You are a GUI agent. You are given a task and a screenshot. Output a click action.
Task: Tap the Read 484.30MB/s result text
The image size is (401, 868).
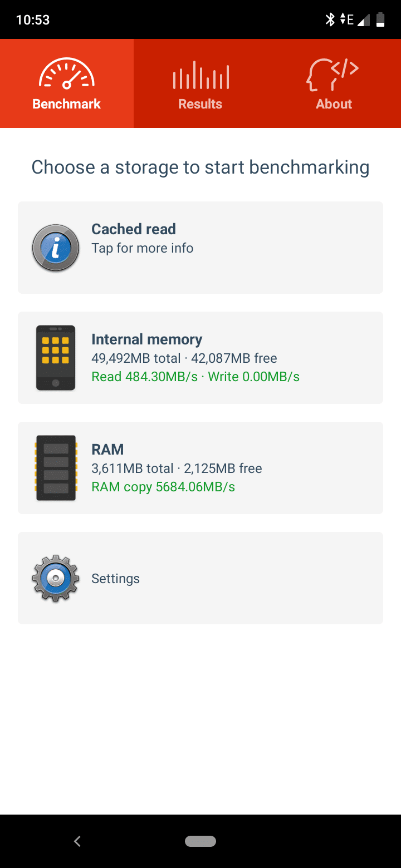pyautogui.click(x=145, y=377)
